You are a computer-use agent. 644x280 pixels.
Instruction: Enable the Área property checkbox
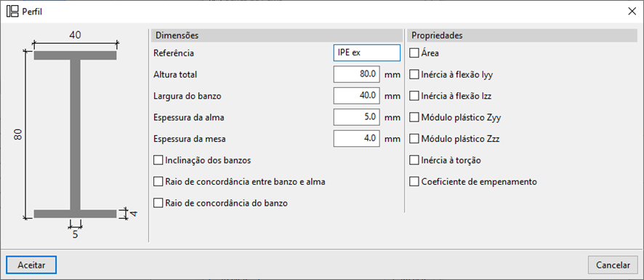coord(414,53)
